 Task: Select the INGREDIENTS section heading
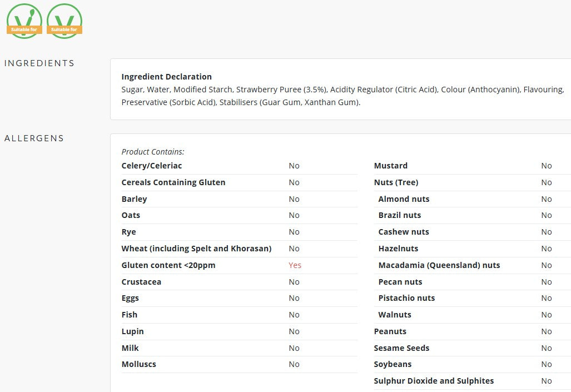coord(39,63)
